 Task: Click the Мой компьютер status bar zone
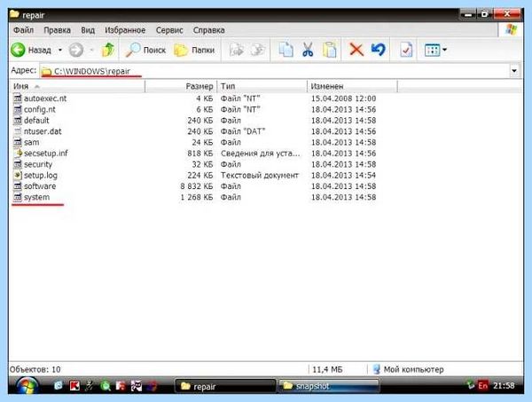(409, 369)
